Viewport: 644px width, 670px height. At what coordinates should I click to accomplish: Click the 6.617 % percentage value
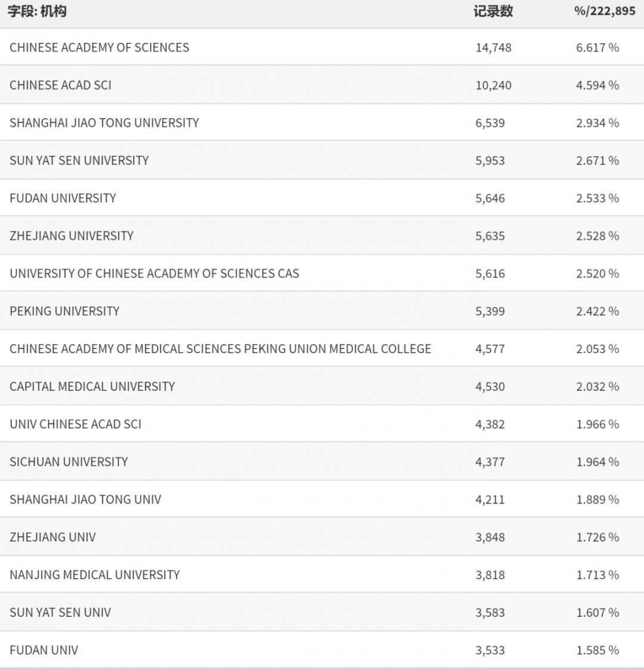(597, 48)
